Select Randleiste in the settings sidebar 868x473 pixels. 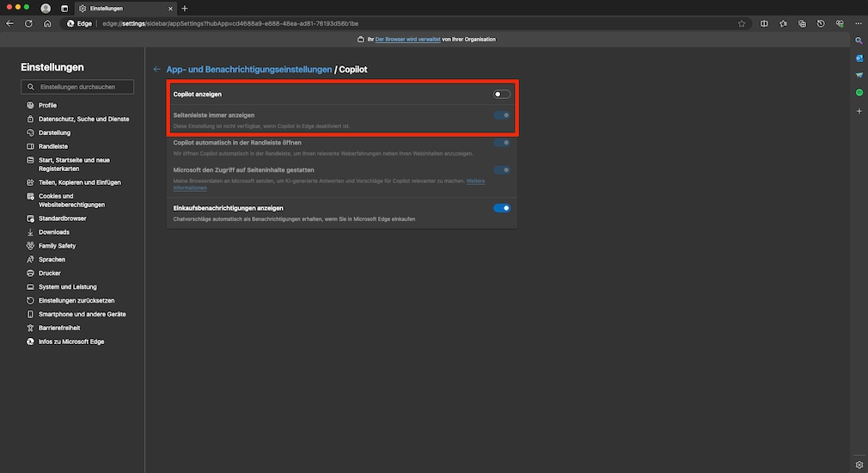point(53,146)
